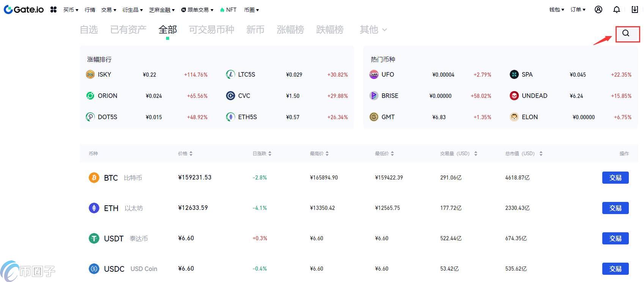Sort table by 最高价 column
The width and height of the screenshot is (644, 282).
tap(319, 154)
